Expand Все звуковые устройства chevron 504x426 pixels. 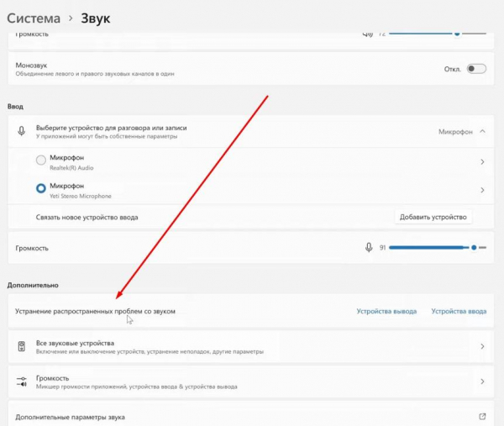pyautogui.click(x=482, y=346)
